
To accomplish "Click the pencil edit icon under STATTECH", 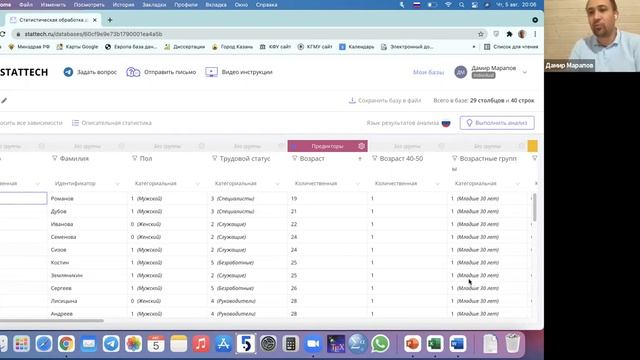I will (x=4, y=100).
